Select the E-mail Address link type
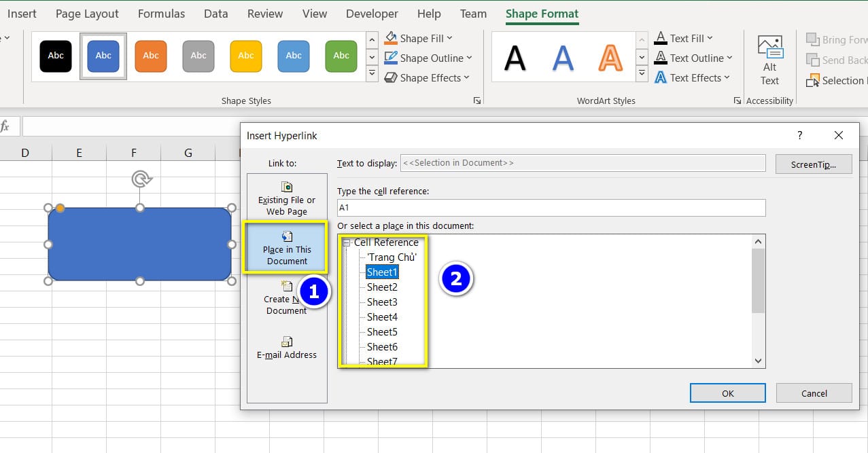Viewport: 868px width, 453px height. 286,345
